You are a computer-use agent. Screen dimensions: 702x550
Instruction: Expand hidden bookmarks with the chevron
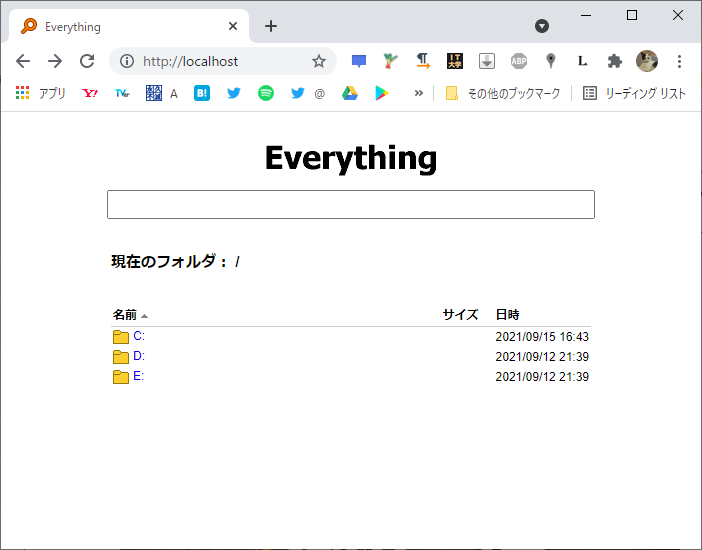pos(419,93)
